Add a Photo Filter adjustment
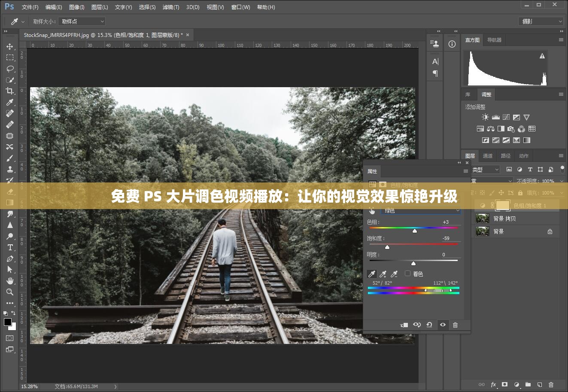This screenshot has width=568, height=392. (511, 129)
